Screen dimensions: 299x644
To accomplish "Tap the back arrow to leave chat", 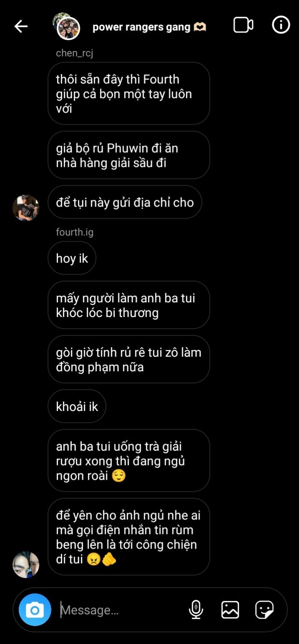I will pyautogui.click(x=21, y=26).
